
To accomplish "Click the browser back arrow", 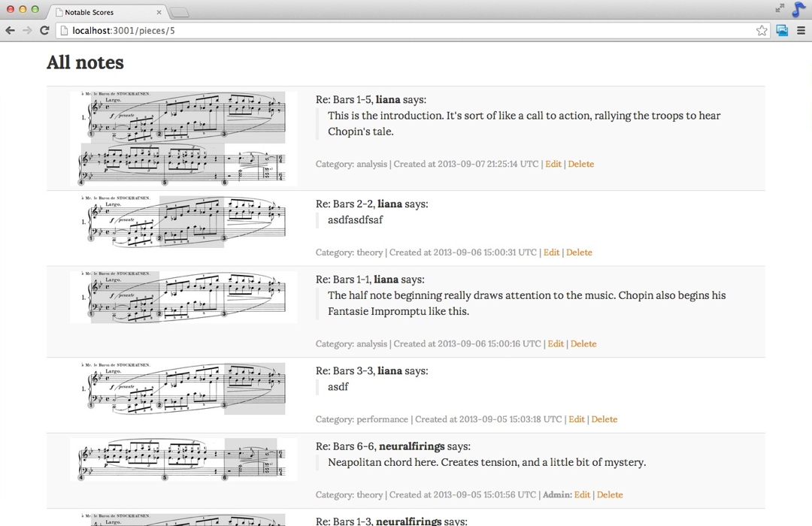I will click(10, 30).
